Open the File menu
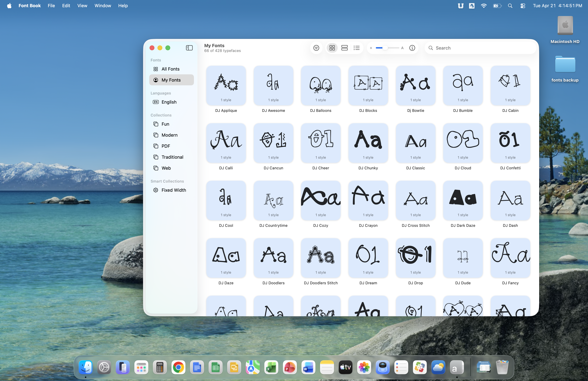 [51, 6]
